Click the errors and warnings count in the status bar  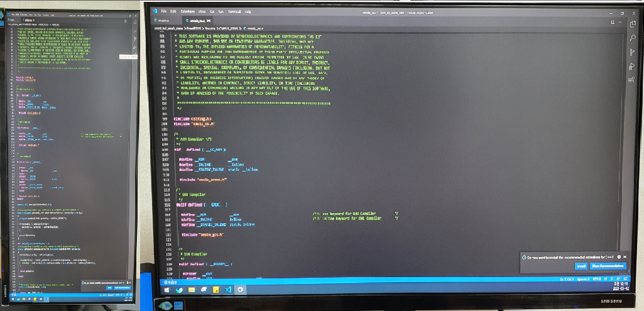tap(170, 282)
